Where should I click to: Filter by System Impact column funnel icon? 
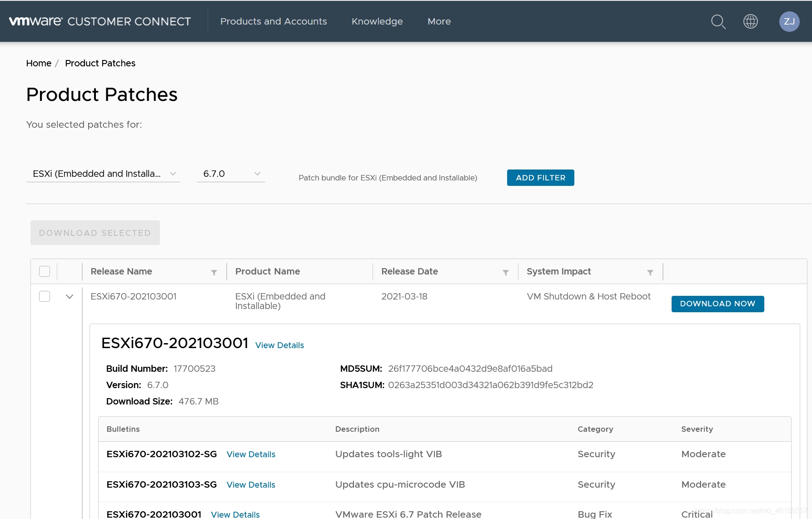point(650,272)
